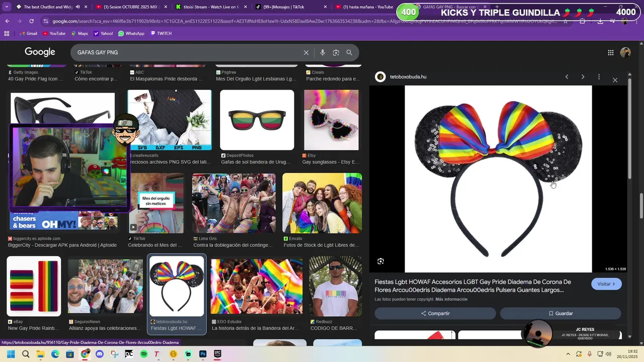Open the TikTok Mes del orgullo video result
Image resolution: width=644 pixels, height=362 pixels.
click(x=156, y=203)
